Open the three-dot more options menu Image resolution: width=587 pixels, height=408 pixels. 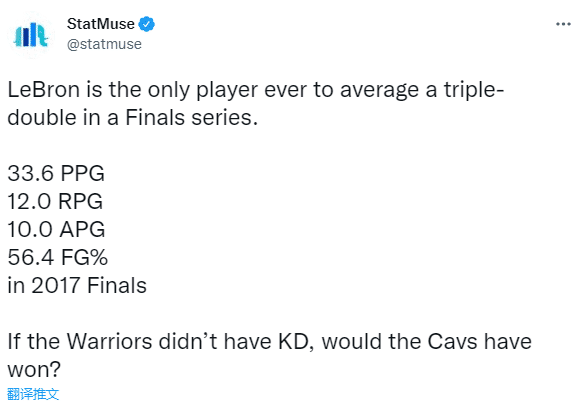coord(563,24)
